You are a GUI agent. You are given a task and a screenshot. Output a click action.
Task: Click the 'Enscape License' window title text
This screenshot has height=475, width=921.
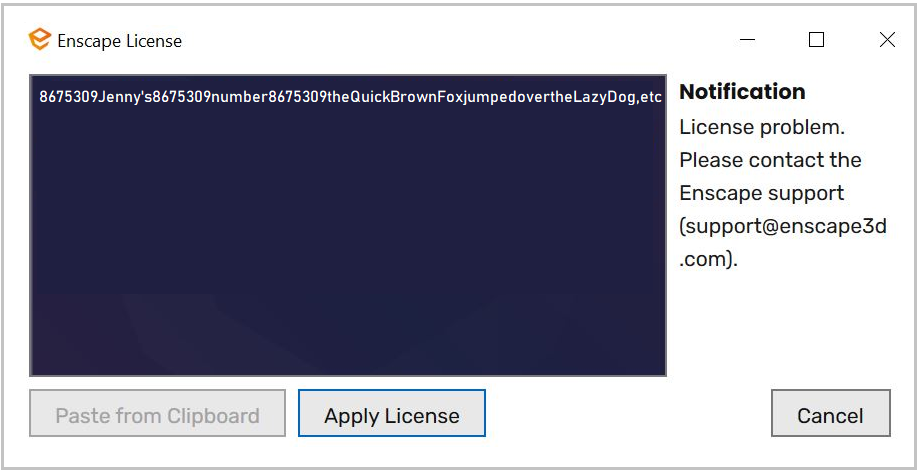pos(120,41)
